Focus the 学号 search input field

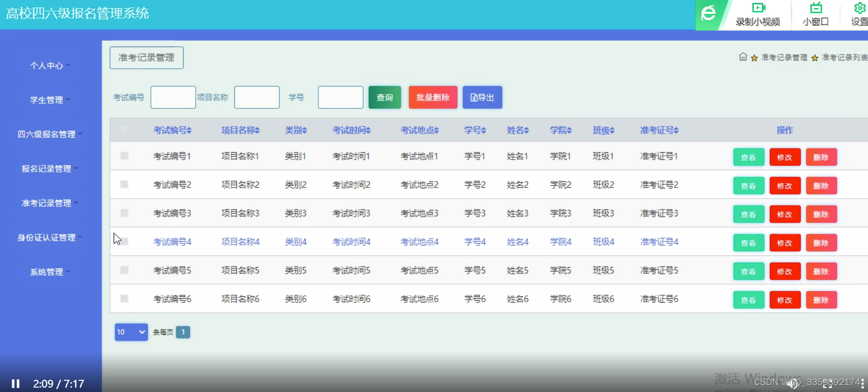(x=340, y=97)
